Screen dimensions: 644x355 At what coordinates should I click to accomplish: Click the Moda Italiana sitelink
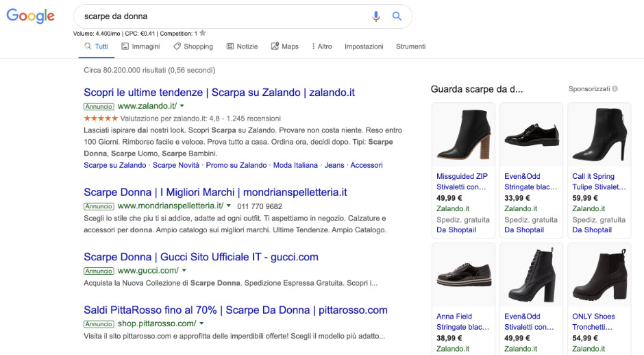(x=295, y=165)
